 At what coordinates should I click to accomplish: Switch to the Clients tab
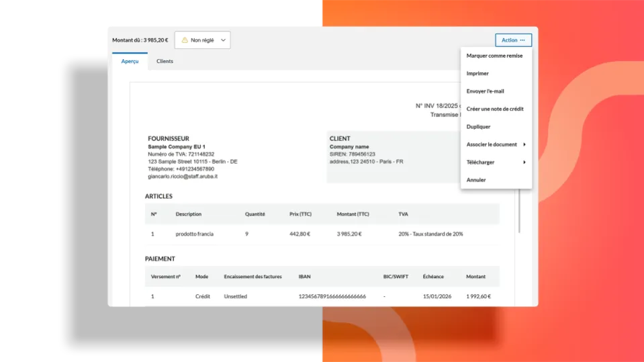165,61
